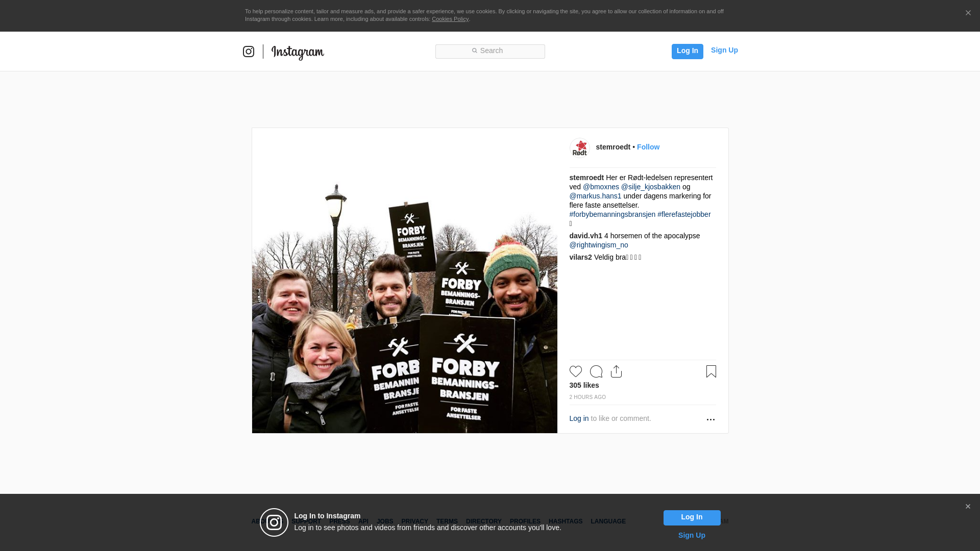
Task: Open the #forbybemanningsbransjen hashtag
Action: (612, 214)
